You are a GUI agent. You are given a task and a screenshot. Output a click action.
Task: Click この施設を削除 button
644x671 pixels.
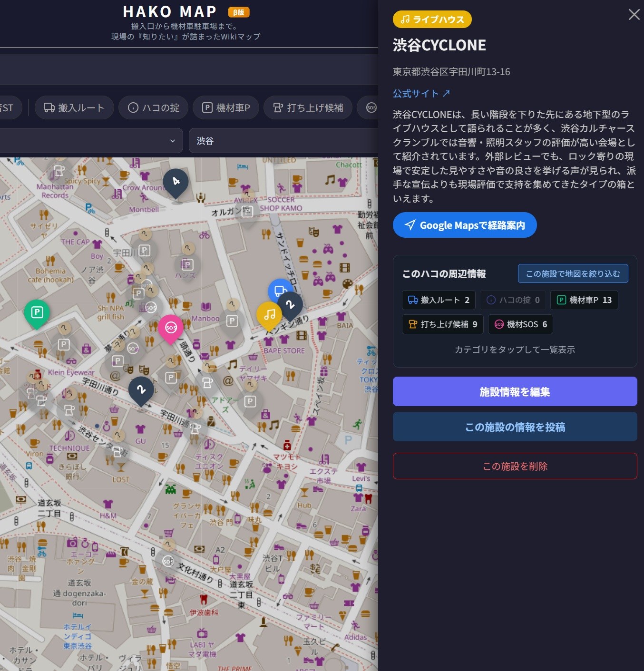point(515,466)
